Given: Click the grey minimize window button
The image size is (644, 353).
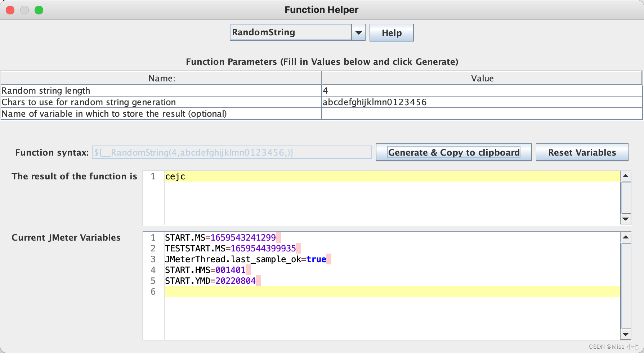Looking at the screenshot, I should (24, 10).
